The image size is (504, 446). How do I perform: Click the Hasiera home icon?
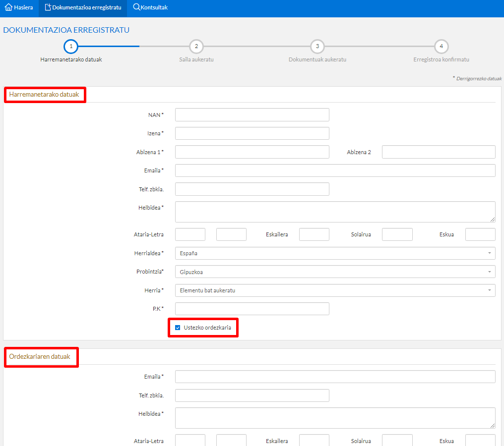tap(8, 7)
